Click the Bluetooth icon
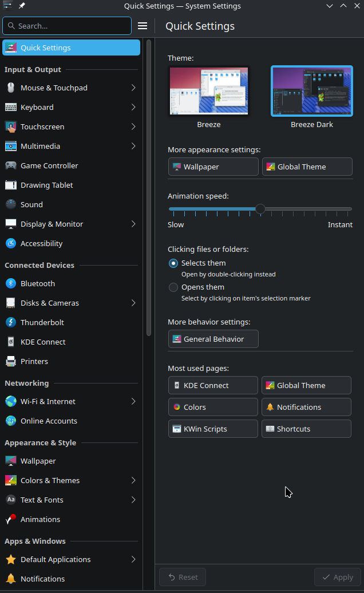This screenshot has width=364, height=593. pyautogui.click(x=10, y=284)
